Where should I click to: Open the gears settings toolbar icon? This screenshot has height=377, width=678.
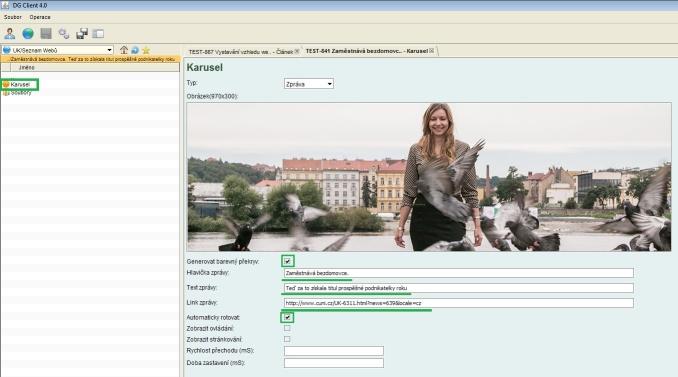tap(64, 33)
